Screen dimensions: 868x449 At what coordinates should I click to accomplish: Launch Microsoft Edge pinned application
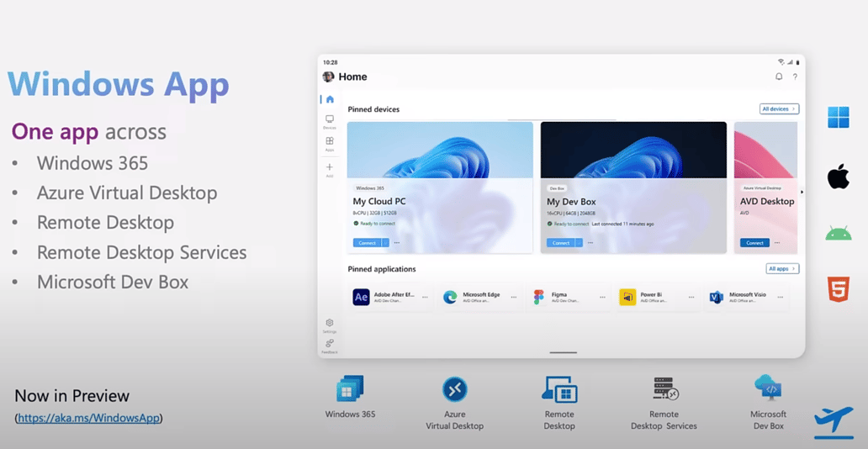click(450, 298)
